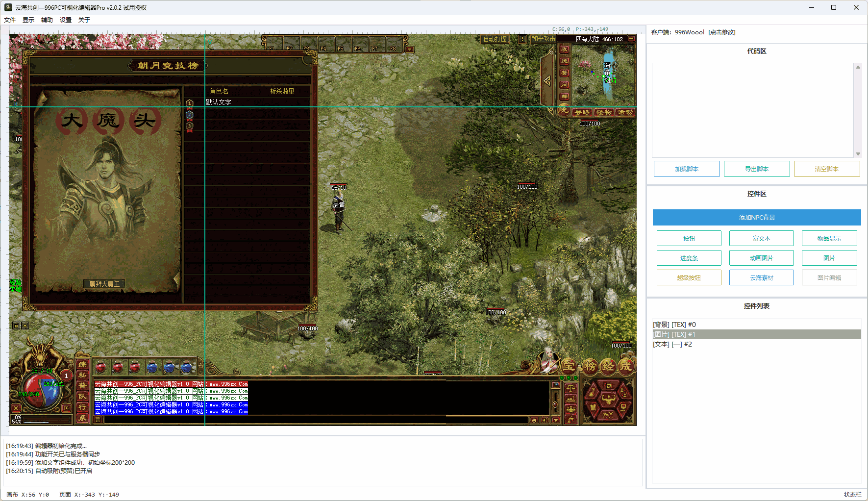Viewport: 868px width, 501px height.
Task: Click the balance scales trade icon
Action: (570, 388)
